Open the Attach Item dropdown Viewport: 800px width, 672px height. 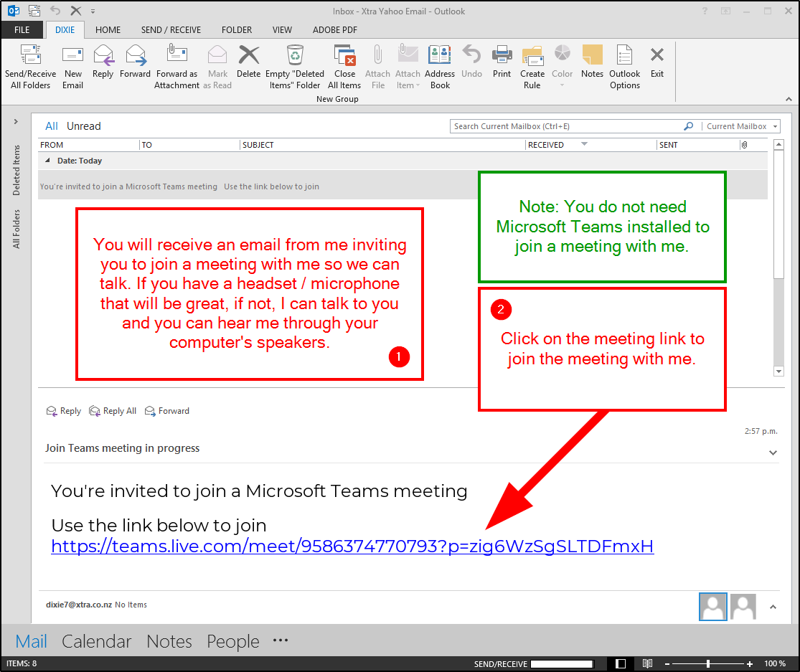point(408,67)
